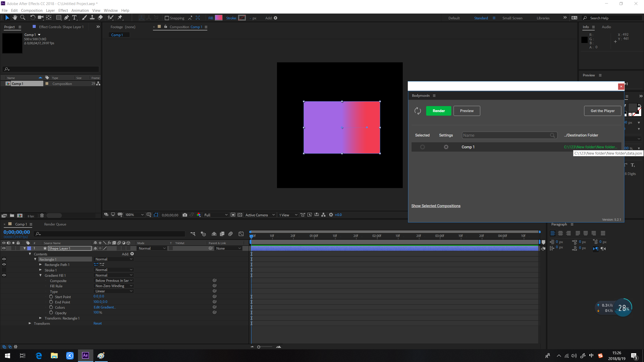Select the Pen tool

click(66, 18)
